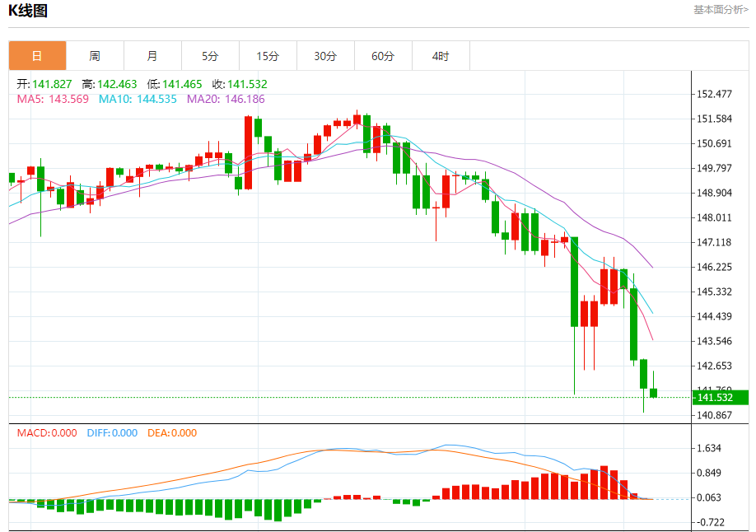Click the 140.867 price axis label

click(715, 415)
